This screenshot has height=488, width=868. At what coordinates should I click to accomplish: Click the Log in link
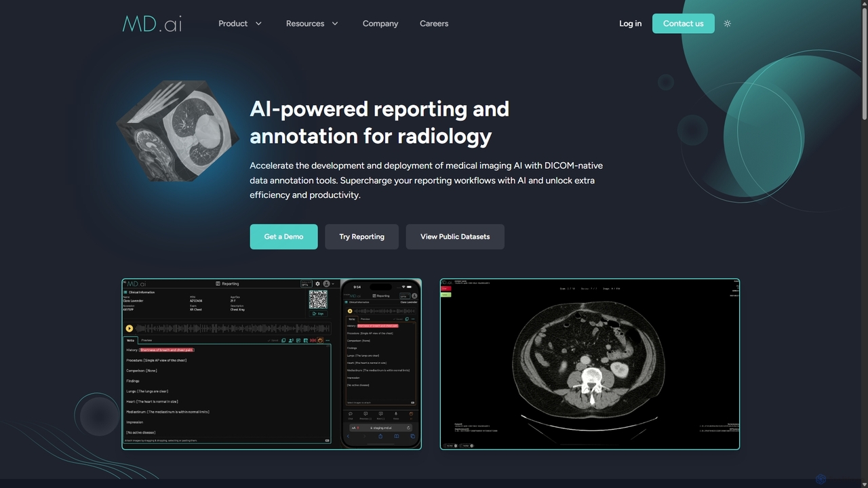coord(630,24)
